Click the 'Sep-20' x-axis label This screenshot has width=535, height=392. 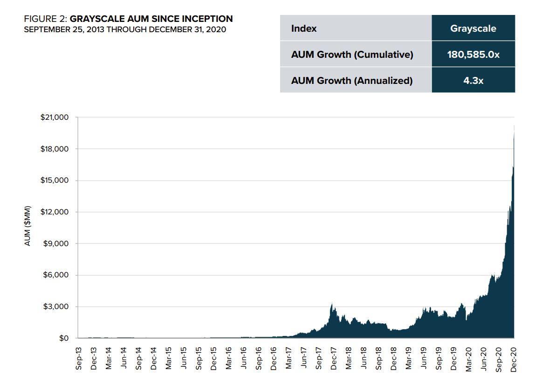click(x=499, y=358)
